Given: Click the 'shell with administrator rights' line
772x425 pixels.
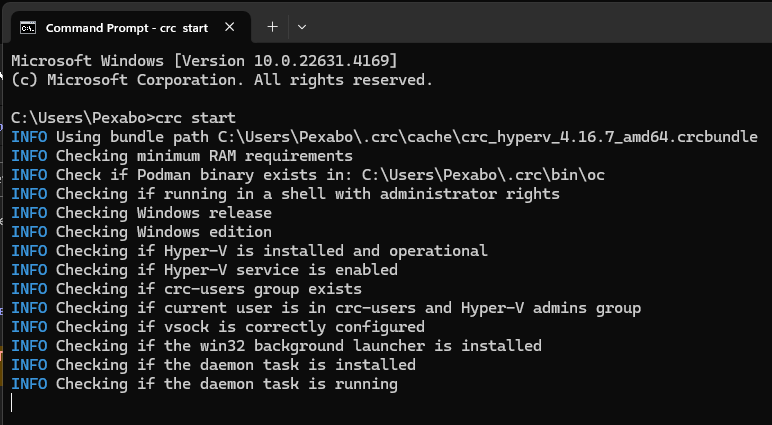Looking at the screenshot, I should click(x=286, y=194).
